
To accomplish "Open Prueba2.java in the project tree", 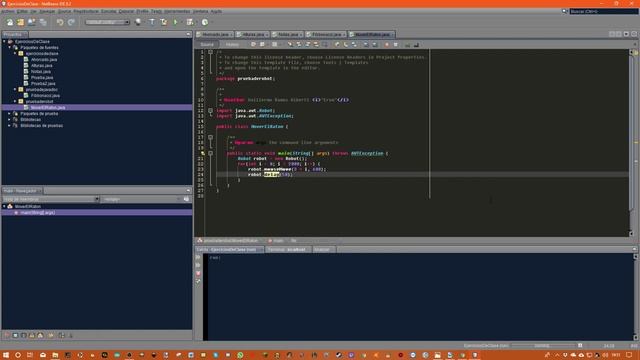I will click(43, 84).
